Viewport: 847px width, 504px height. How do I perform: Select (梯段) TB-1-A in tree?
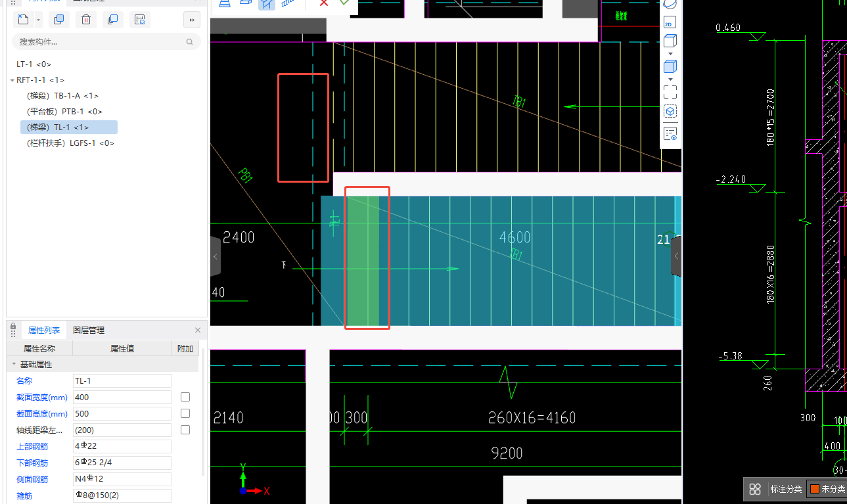point(62,96)
